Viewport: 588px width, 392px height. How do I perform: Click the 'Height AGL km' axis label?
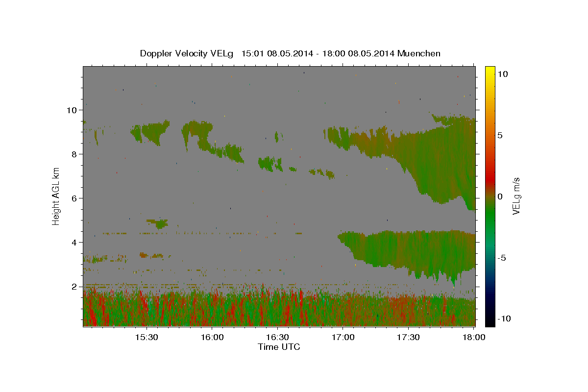point(56,196)
